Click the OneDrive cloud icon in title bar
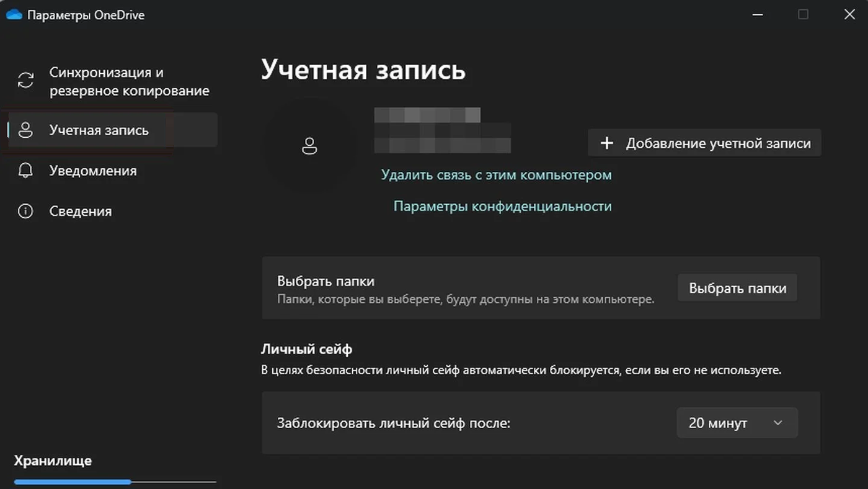 click(14, 15)
